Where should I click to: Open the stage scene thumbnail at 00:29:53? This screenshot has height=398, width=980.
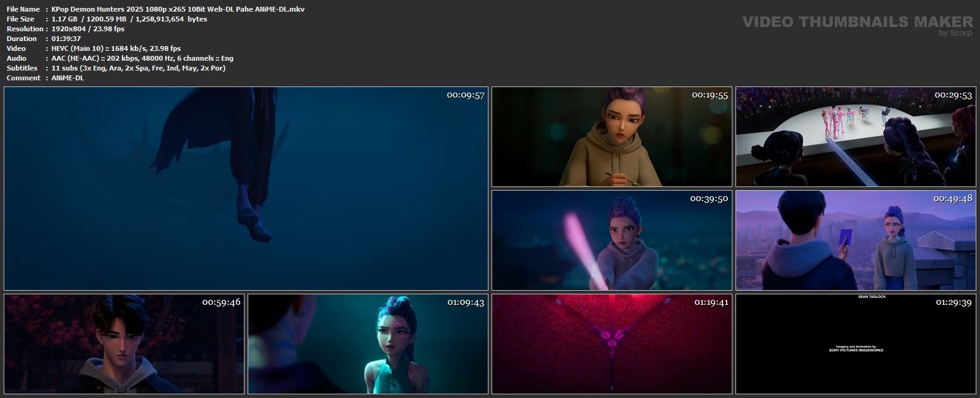856,137
